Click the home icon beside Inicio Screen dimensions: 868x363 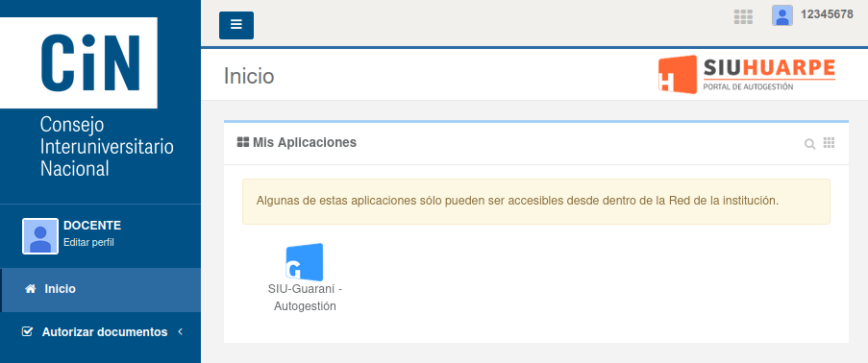[31, 289]
